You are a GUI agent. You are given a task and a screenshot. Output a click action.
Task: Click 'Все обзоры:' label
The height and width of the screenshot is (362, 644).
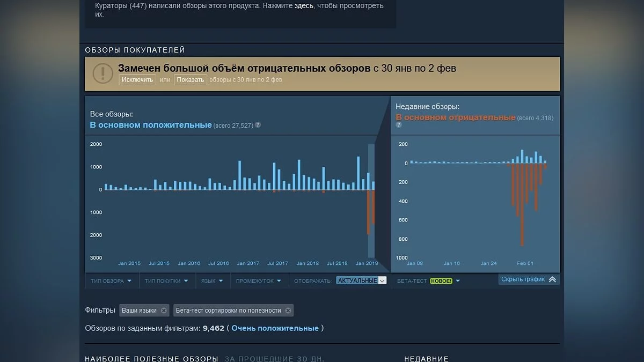112,114
